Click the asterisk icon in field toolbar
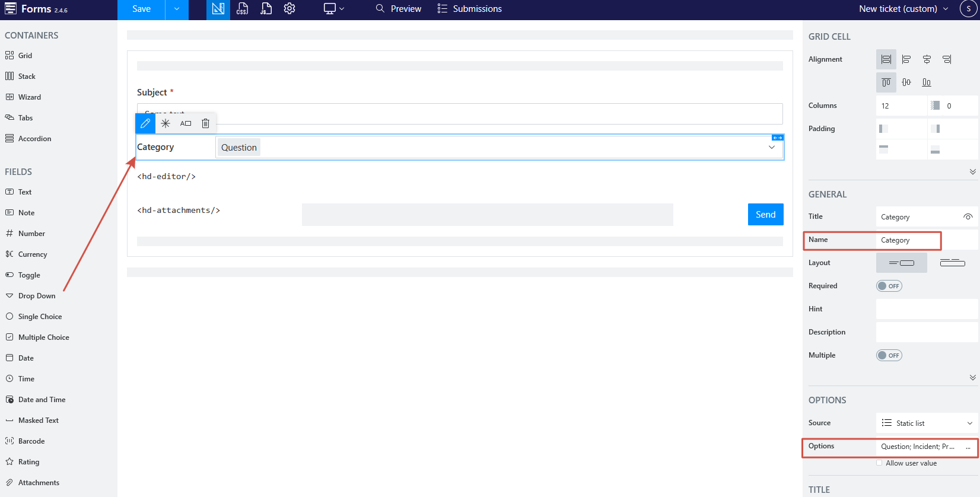 [x=166, y=123]
